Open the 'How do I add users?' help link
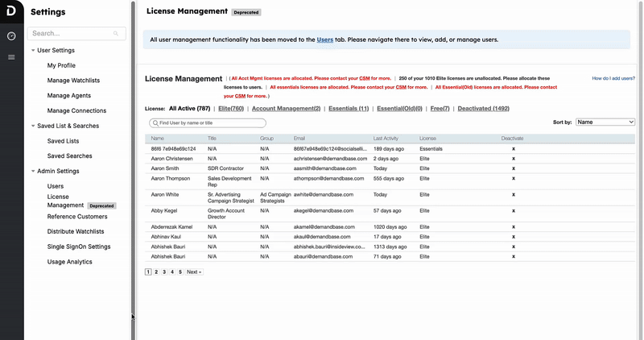 613,78
